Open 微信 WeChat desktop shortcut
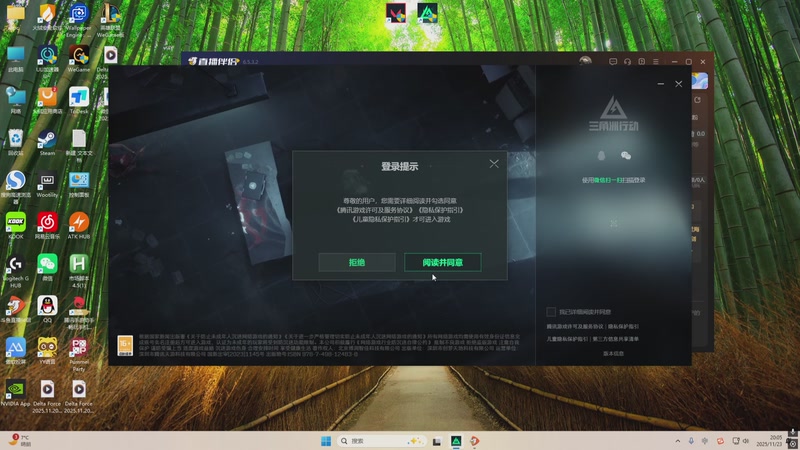This screenshot has height=450, width=800. (x=47, y=268)
